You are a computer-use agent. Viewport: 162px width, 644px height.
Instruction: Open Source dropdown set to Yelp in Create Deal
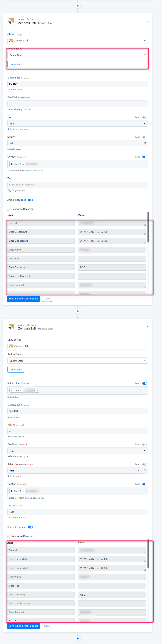click(75, 143)
